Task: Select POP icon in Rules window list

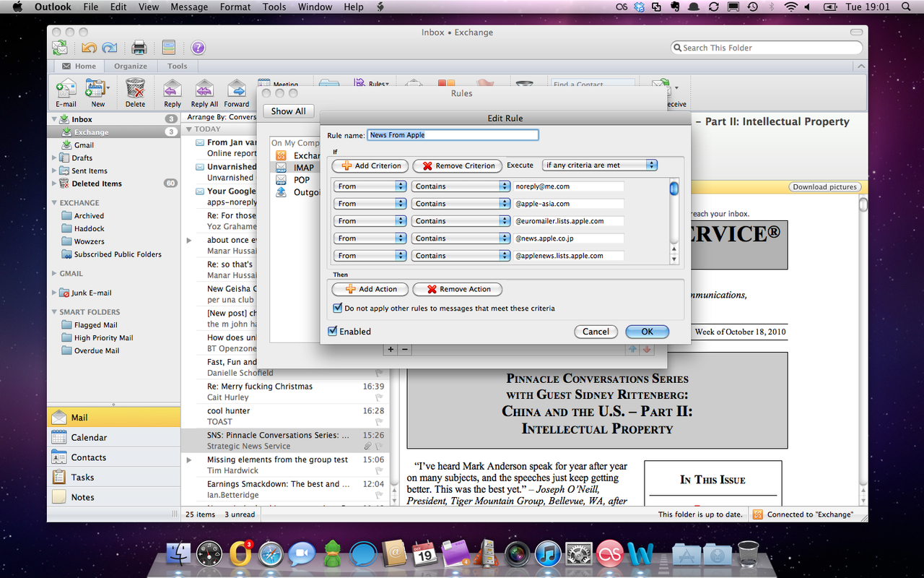Action: point(282,180)
